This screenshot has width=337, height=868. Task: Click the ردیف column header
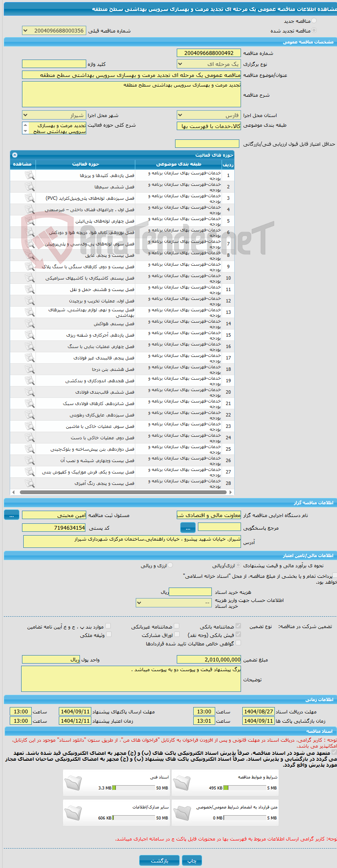pos(228,164)
